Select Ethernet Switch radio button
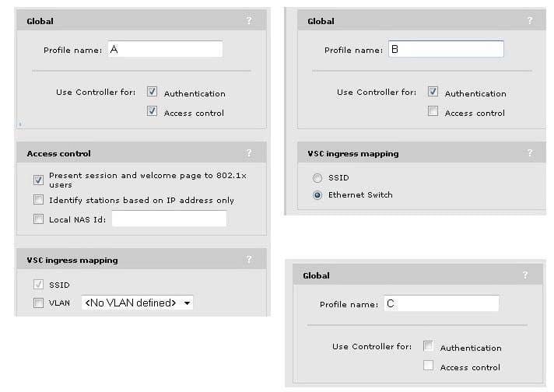554x392 pixels. [x=317, y=195]
